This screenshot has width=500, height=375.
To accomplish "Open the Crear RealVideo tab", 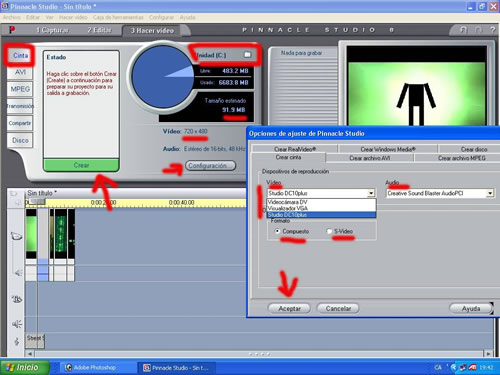I will [295, 149].
